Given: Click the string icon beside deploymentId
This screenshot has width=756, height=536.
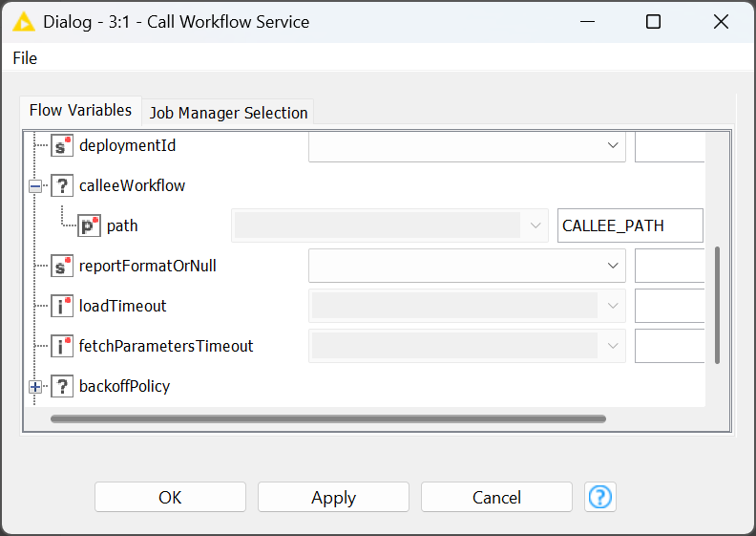Looking at the screenshot, I should tap(62, 146).
